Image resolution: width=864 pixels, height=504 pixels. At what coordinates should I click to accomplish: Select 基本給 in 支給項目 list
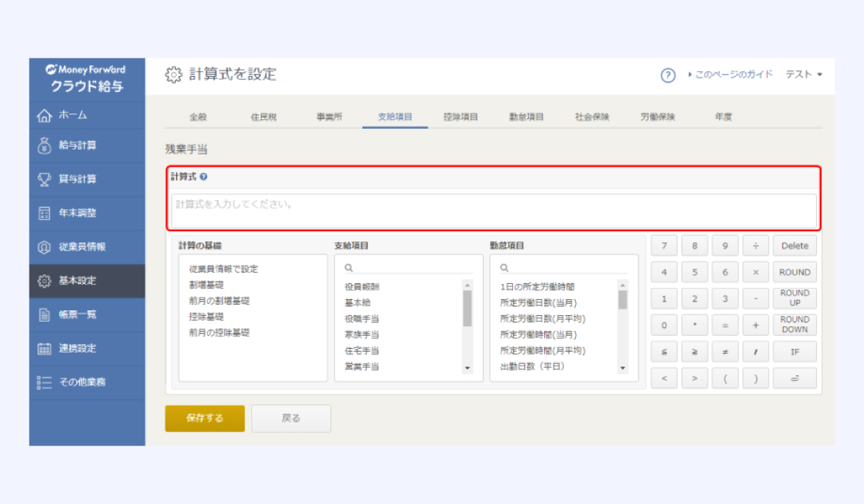click(x=358, y=302)
